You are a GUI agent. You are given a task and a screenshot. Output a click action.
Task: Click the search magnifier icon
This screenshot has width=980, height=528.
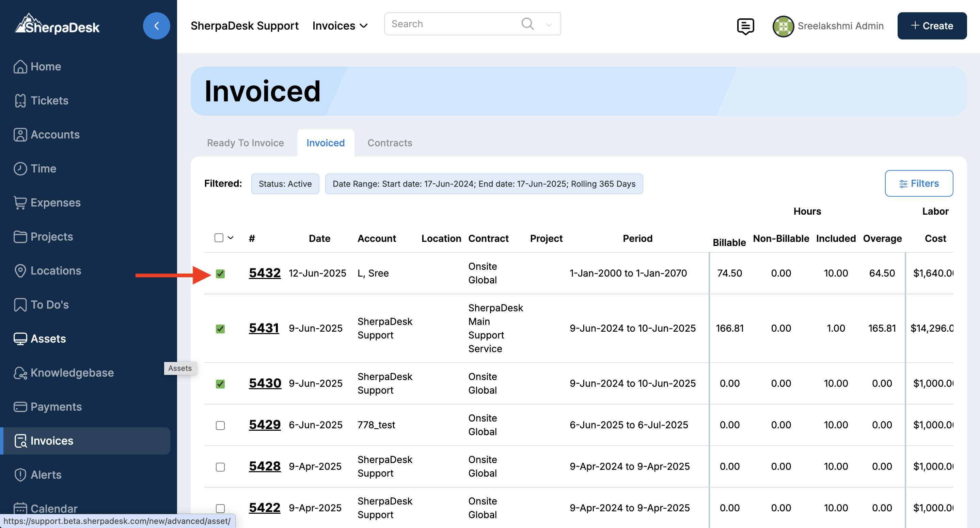click(527, 24)
